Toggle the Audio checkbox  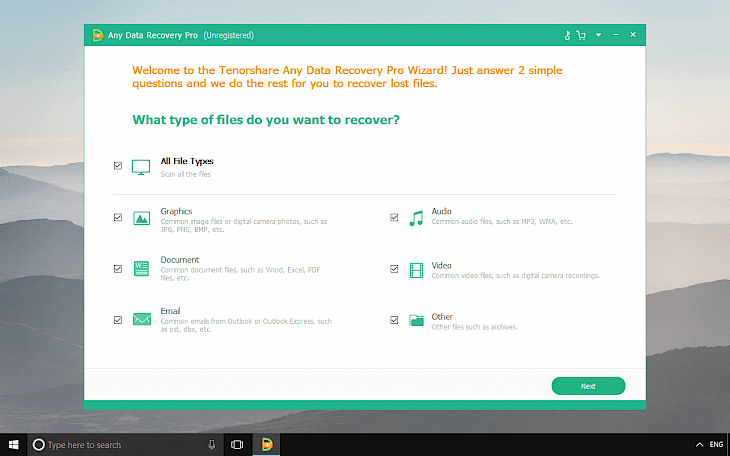tap(394, 218)
